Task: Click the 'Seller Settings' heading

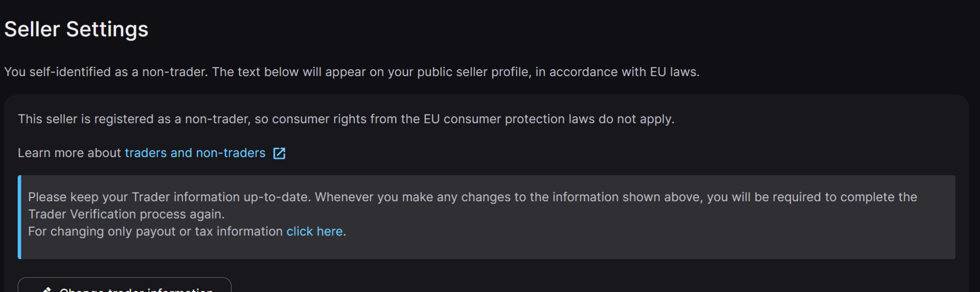Action: pos(76,30)
